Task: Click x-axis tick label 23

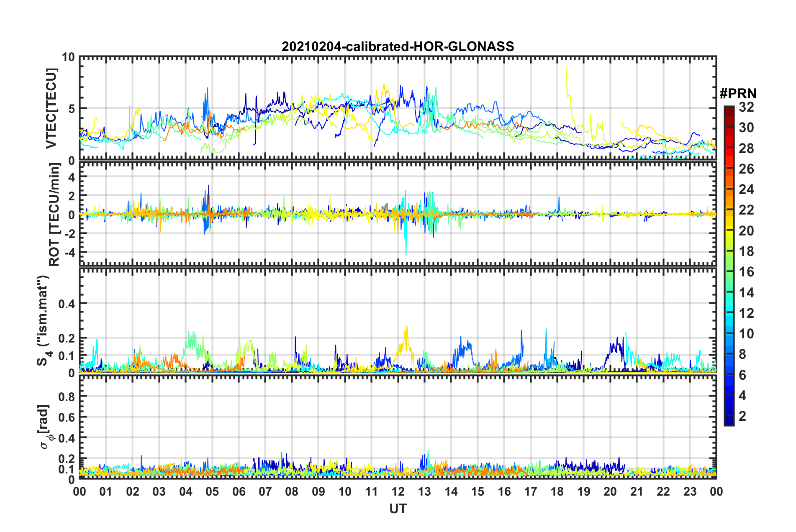Action: [x=690, y=491]
